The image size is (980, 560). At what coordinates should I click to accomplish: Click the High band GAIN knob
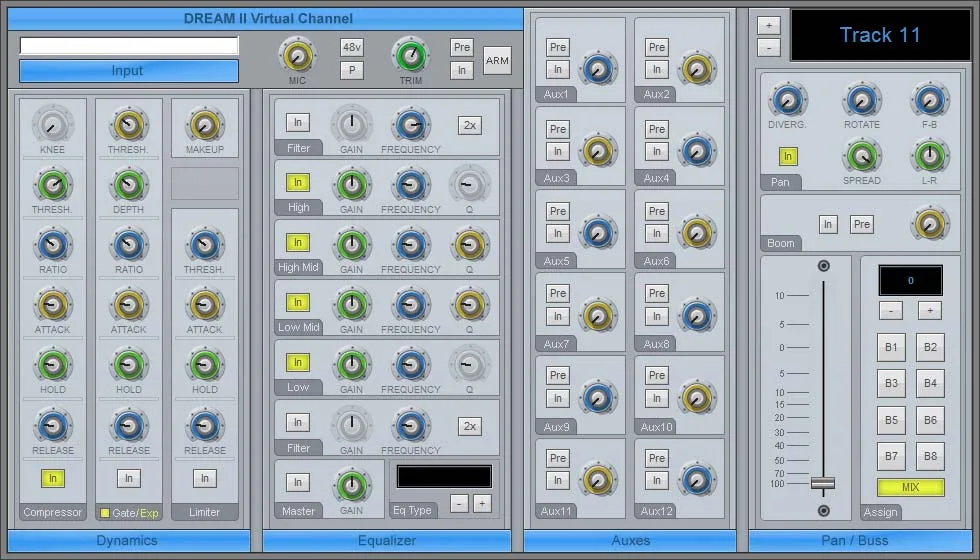351,184
